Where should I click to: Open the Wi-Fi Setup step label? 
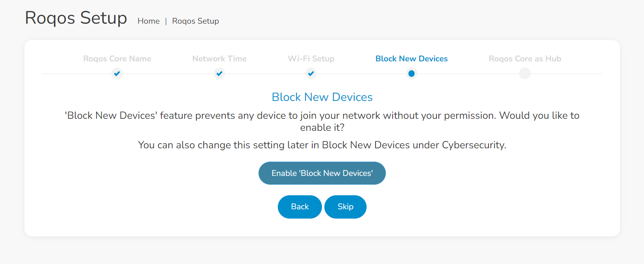pos(311,59)
